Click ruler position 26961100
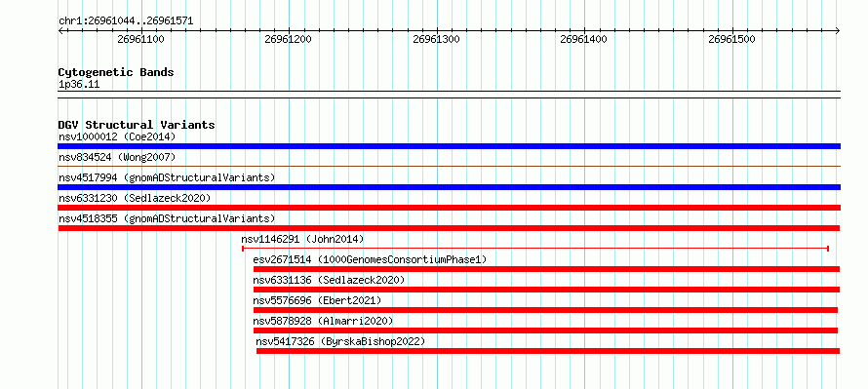 tap(140, 39)
